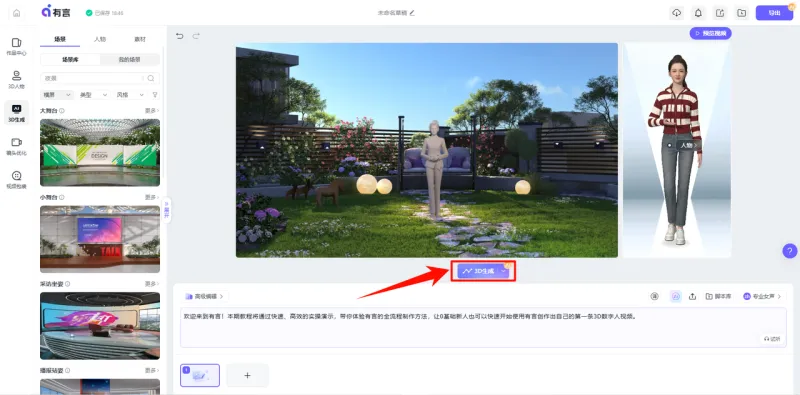Select 场景库 sub-tab
The width and height of the screenshot is (800, 395).
pos(70,59)
